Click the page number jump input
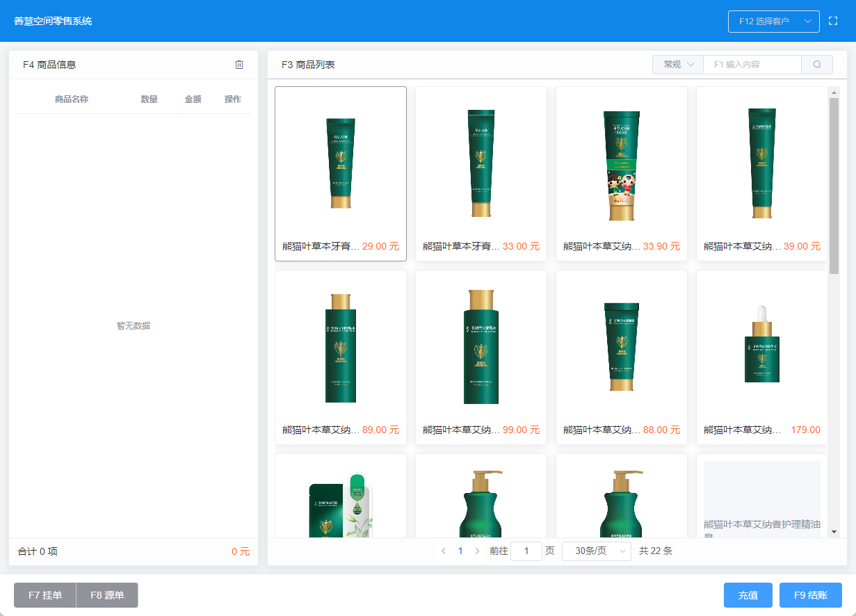The image size is (856, 616). tap(526, 551)
